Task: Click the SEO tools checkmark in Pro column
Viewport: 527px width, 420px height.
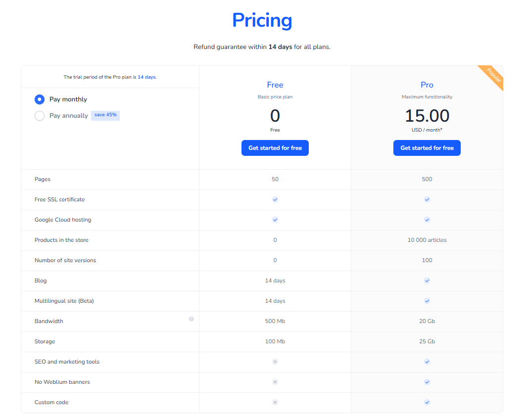Action: [427, 362]
